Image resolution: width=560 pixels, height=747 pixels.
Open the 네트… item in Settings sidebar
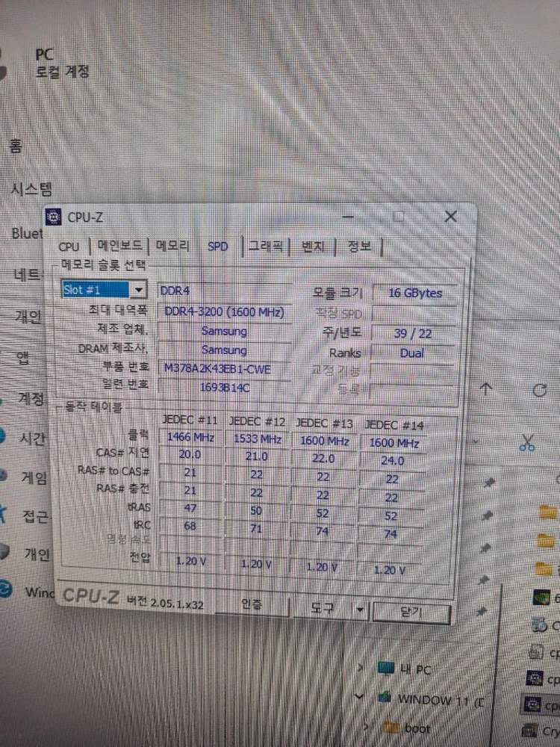pyautogui.click(x=27, y=274)
